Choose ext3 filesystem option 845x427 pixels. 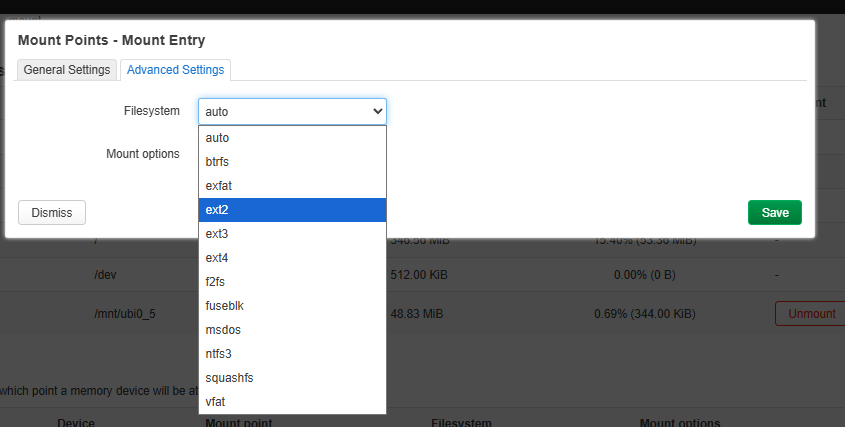tap(292, 234)
